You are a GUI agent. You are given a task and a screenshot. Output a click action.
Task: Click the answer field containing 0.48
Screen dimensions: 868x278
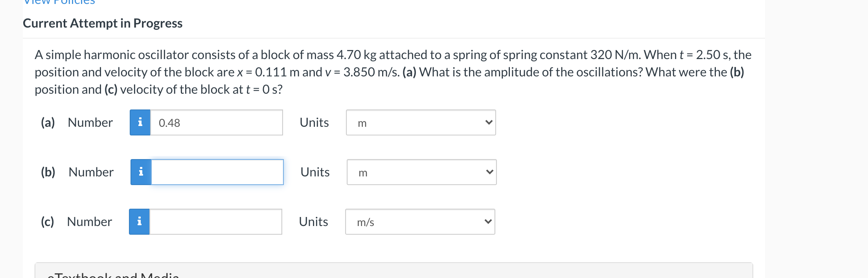(216, 122)
